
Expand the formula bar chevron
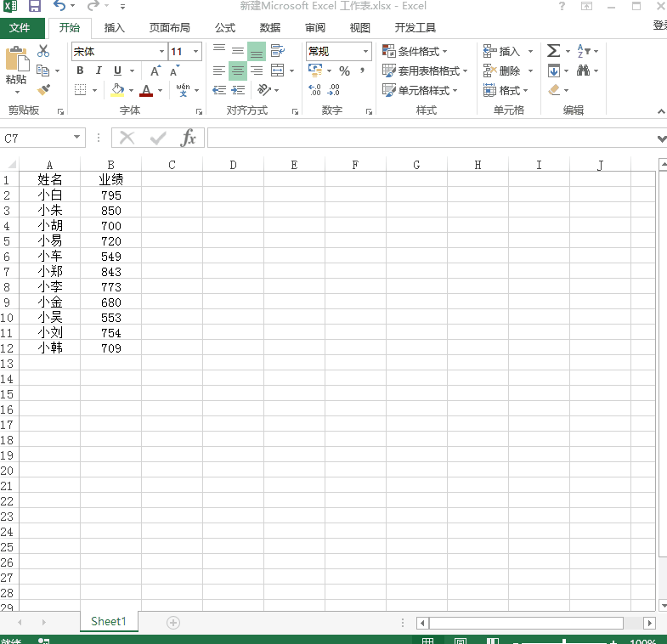pos(661,138)
